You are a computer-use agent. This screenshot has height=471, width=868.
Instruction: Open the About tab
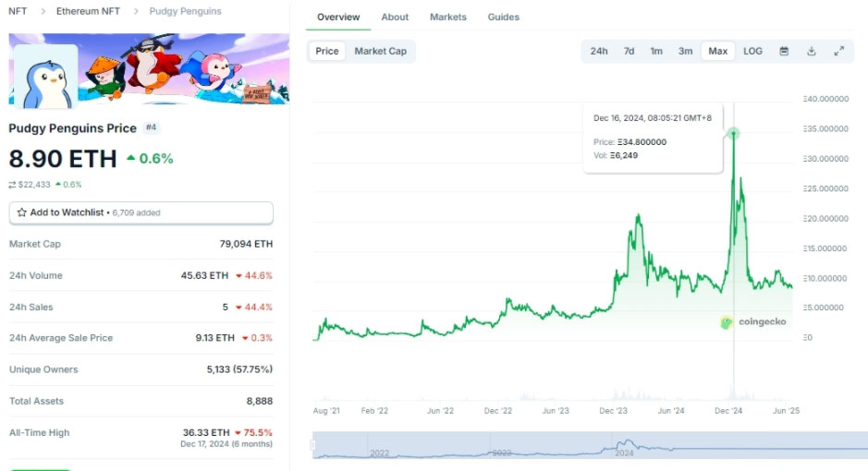pyautogui.click(x=395, y=17)
